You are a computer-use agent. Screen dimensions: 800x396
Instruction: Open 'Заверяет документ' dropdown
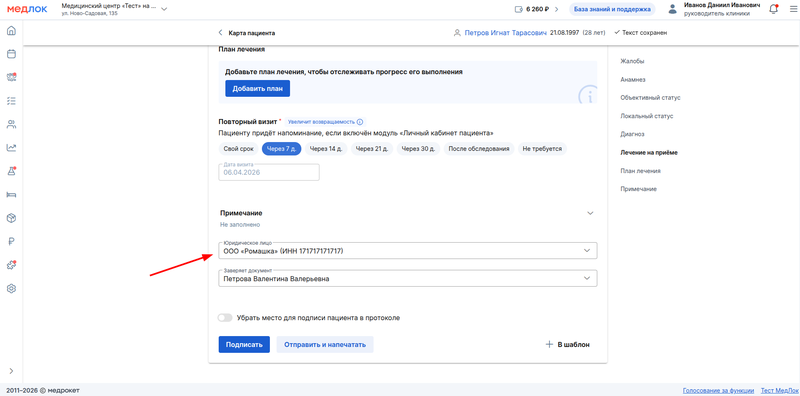(408, 279)
